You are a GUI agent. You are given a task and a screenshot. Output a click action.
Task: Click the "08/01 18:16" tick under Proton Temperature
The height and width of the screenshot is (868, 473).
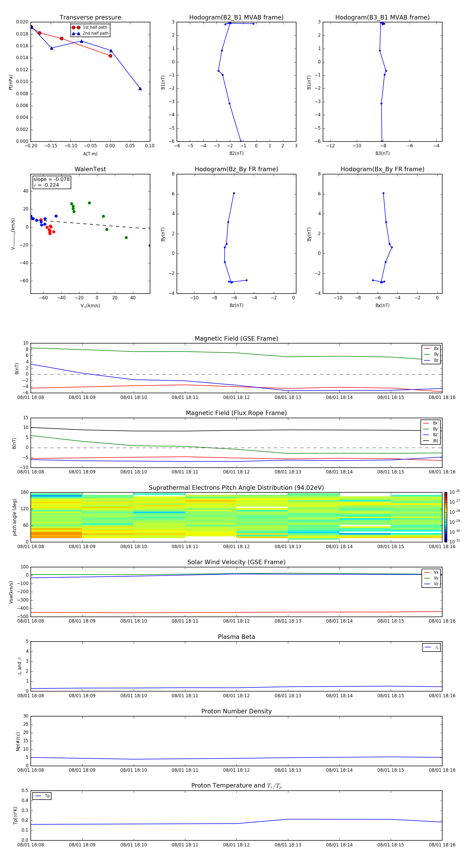tap(442, 845)
